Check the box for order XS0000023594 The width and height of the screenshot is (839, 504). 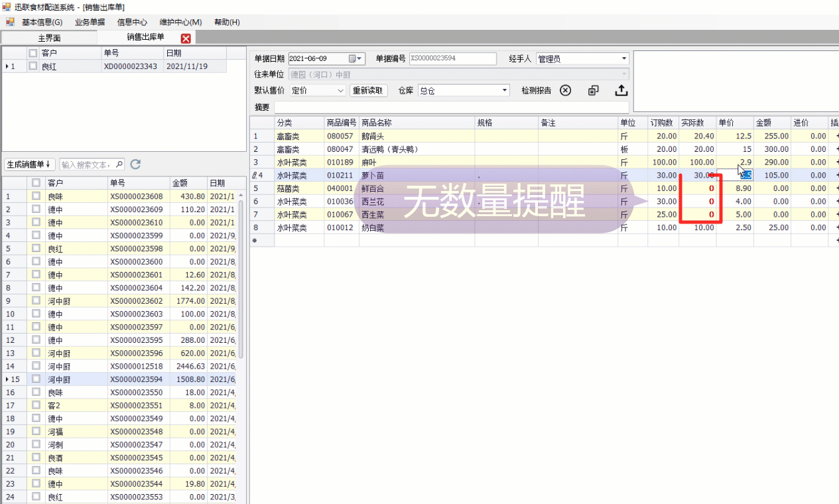click(36, 379)
